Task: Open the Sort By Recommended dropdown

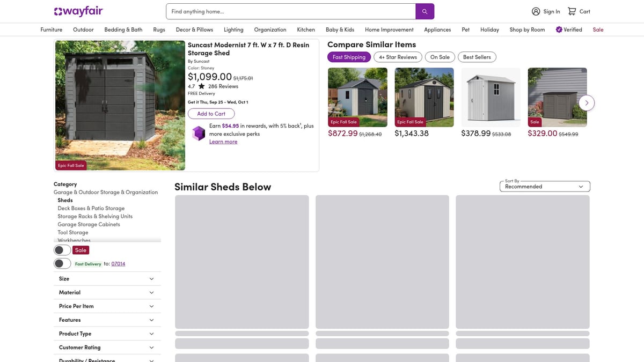Action: 545,186
